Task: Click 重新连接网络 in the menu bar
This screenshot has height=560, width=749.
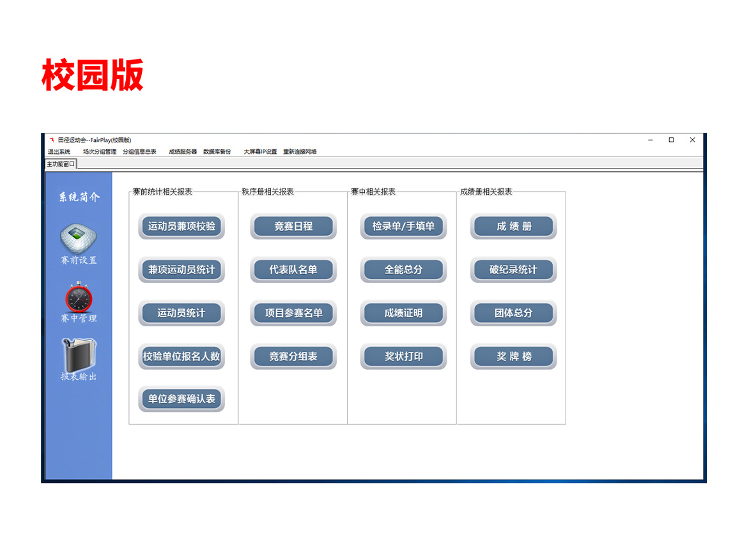Action: pyautogui.click(x=300, y=152)
